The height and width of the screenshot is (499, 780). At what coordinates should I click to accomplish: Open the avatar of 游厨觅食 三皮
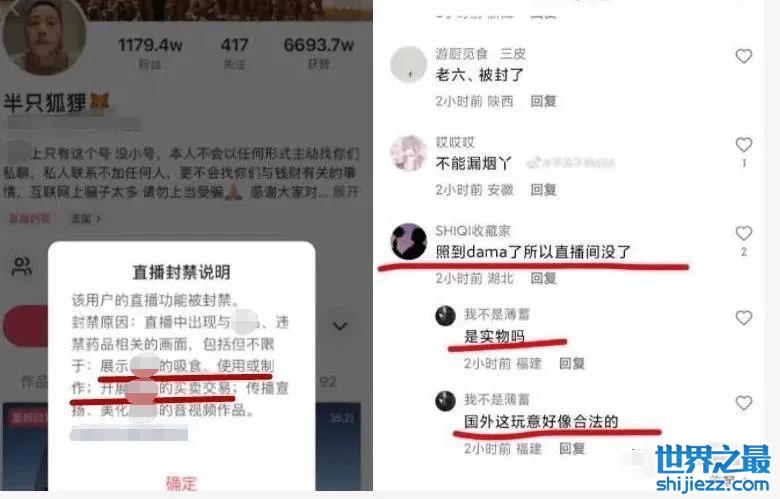pyautogui.click(x=408, y=64)
